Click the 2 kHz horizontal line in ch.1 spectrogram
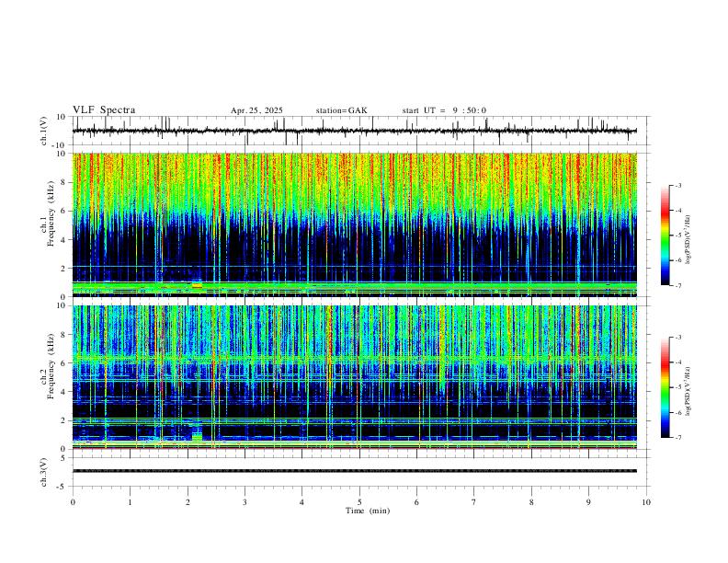This screenshot has width=728, height=563. point(354,267)
